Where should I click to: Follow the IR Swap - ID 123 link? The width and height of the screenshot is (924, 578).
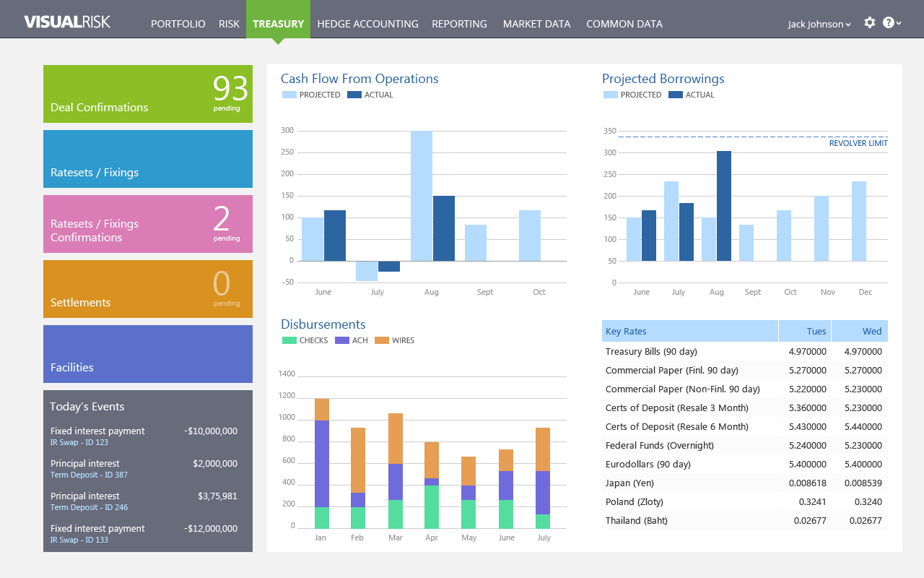tap(79, 442)
